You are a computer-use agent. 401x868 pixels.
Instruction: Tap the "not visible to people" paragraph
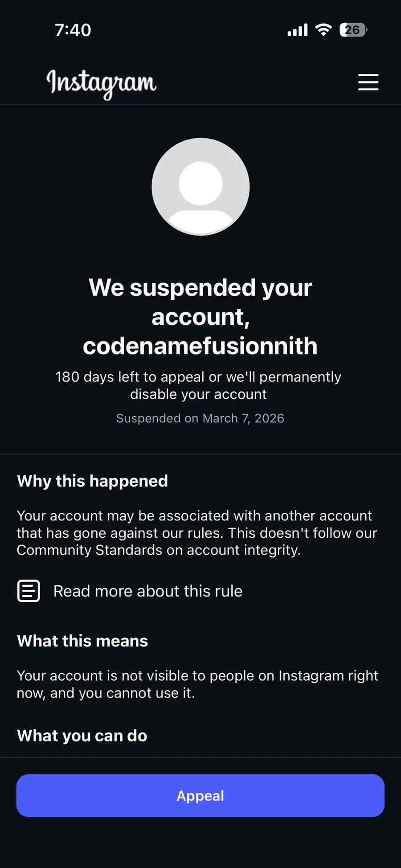[197, 684]
